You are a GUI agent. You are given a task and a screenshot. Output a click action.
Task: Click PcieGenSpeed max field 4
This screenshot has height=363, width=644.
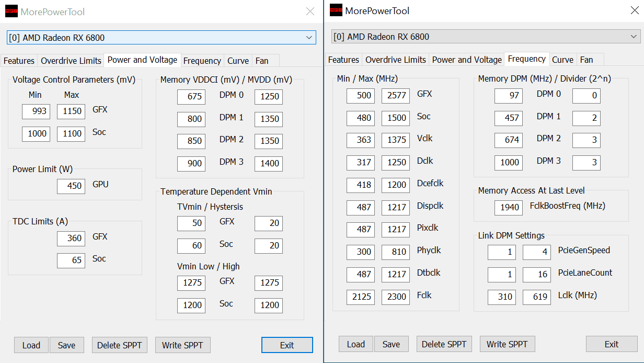pos(537,252)
